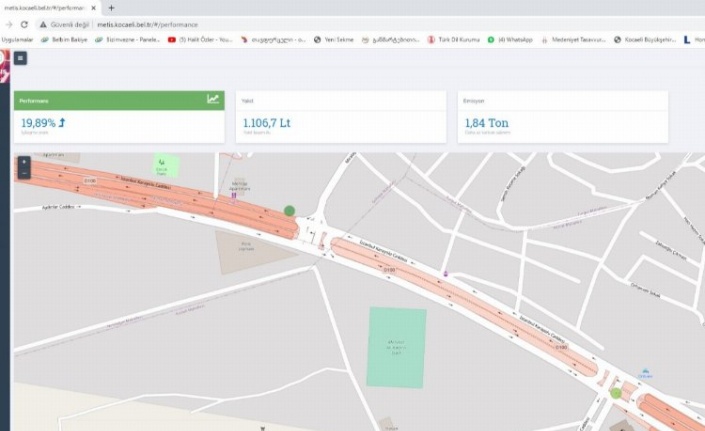The image size is (705, 431).
Task: Open the Türk Dil Kurumu bookmark
Action: tap(453, 40)
